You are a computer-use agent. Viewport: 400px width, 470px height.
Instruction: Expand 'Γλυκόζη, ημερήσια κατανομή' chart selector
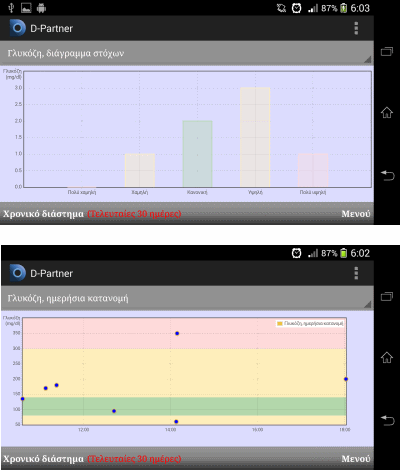(187, 298)
